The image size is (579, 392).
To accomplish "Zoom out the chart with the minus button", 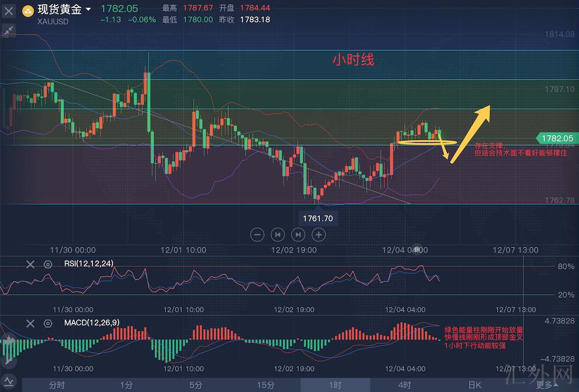I will pos(257,235).
